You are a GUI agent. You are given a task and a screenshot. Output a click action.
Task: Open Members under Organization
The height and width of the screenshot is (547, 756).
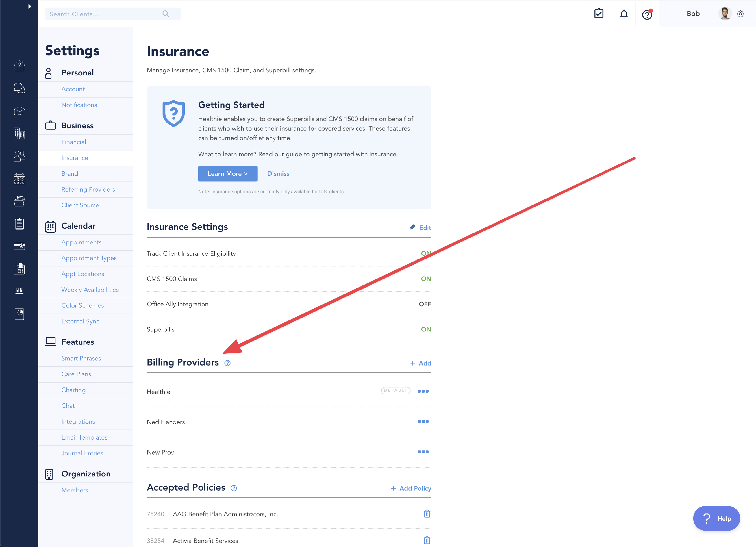(x=75, y=490)
